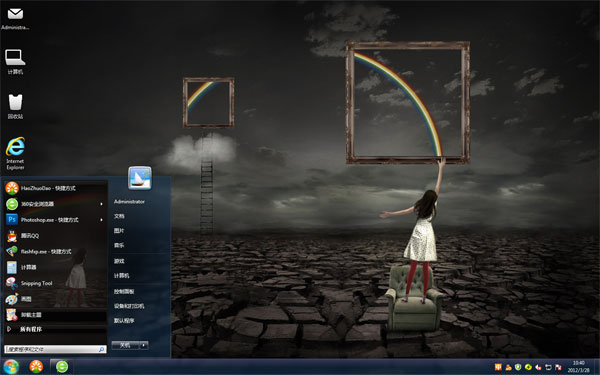Expand the Photoshop.exe jump list arrow
Screen dimensions: 600x375
[x=101, y=220]
